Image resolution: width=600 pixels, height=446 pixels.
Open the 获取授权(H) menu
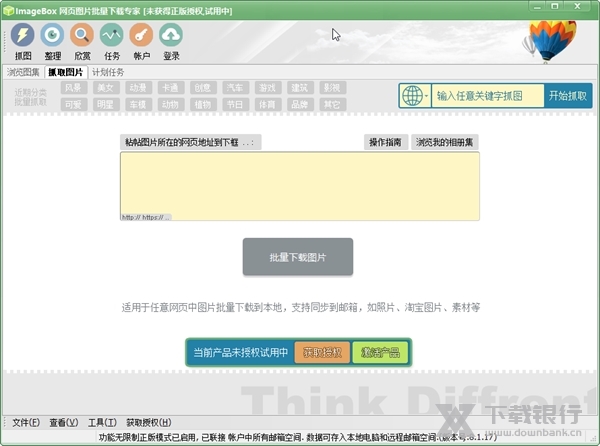[x=149, y=422]
